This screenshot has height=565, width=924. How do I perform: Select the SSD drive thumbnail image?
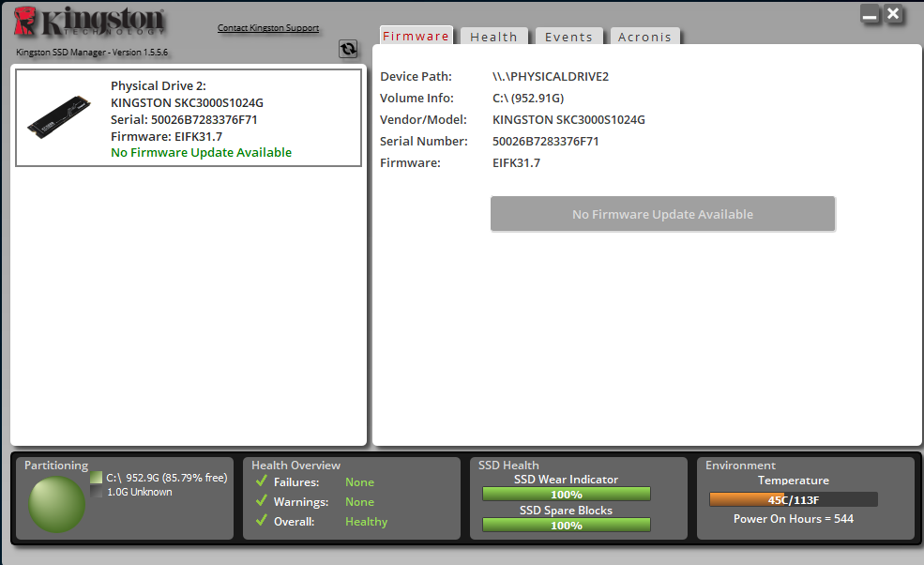click(59, 116)
